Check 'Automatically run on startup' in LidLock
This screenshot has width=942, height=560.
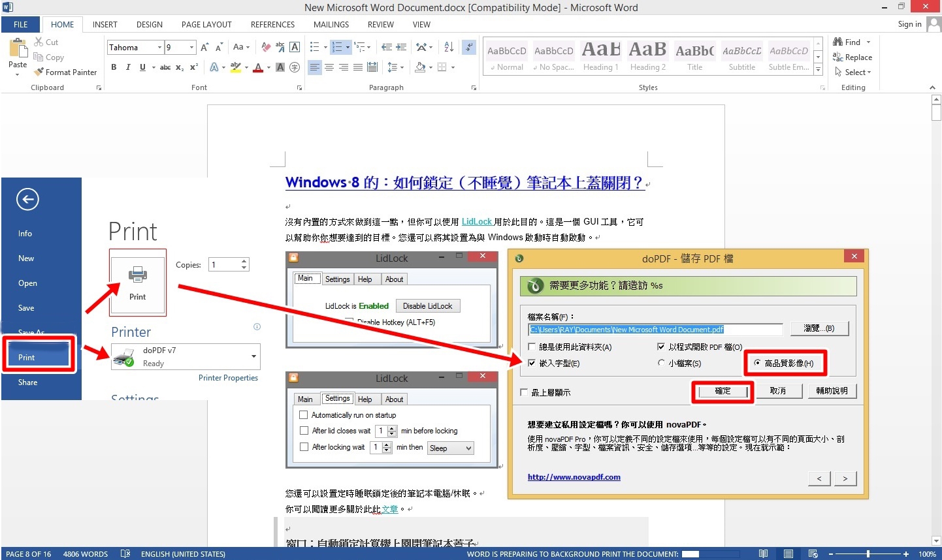[303, 415]
